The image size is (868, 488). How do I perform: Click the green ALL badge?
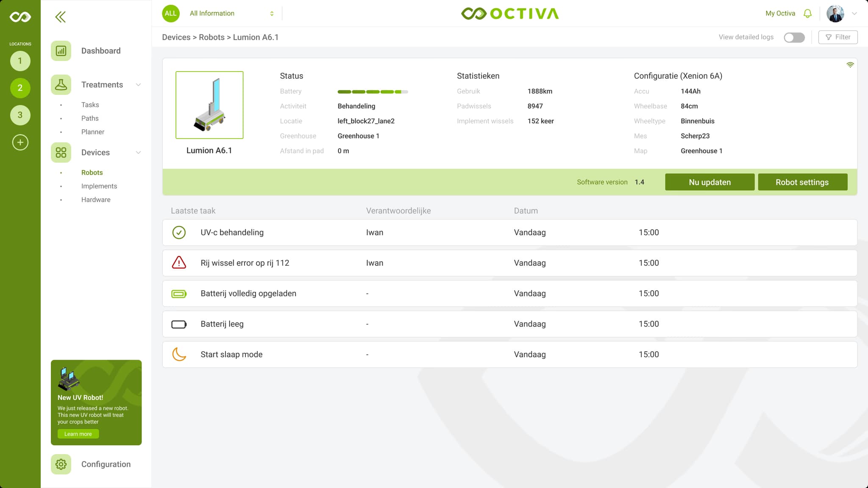(x=171, y=14)
